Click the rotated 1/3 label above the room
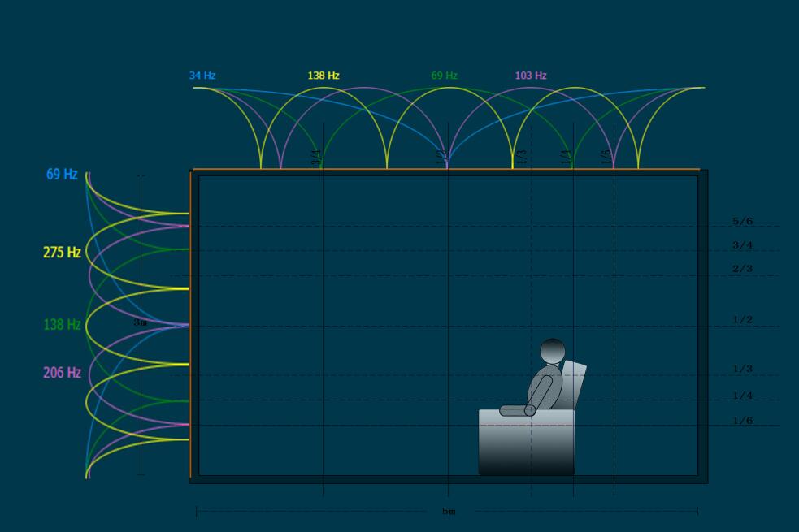 523,157
